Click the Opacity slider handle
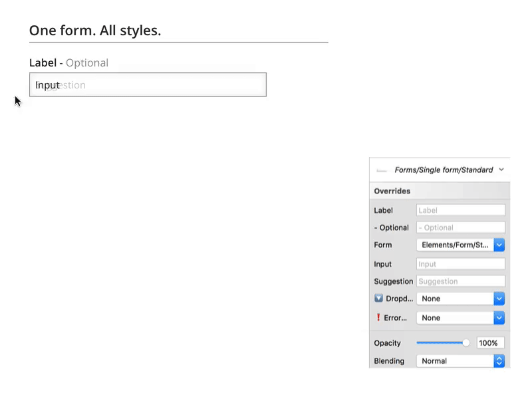 tap(465, 343)
